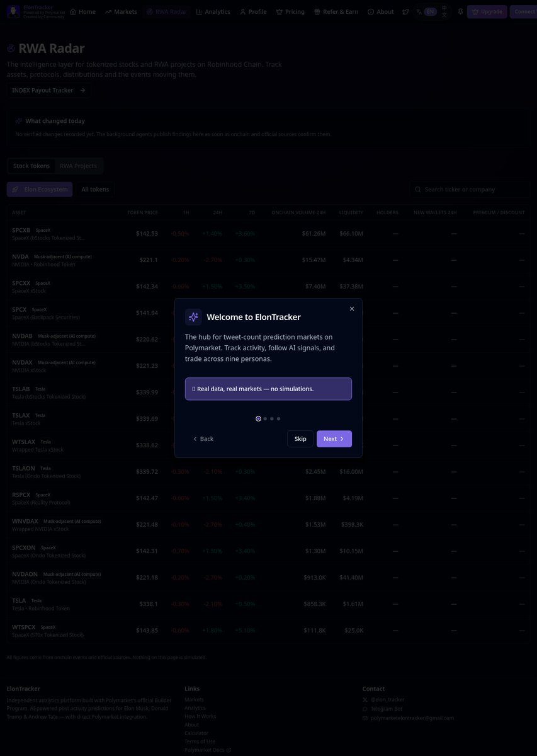Open Analytics in the top navigation

pos(213,11)
